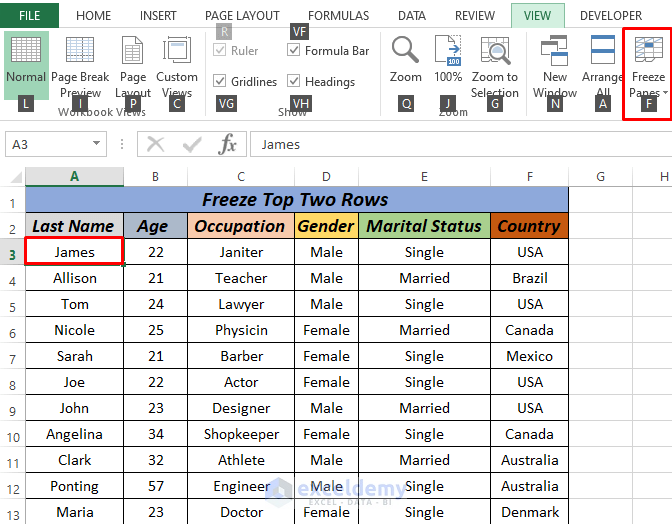Switch to Normal workbook view
672x524 pixels.
point(26,64)
